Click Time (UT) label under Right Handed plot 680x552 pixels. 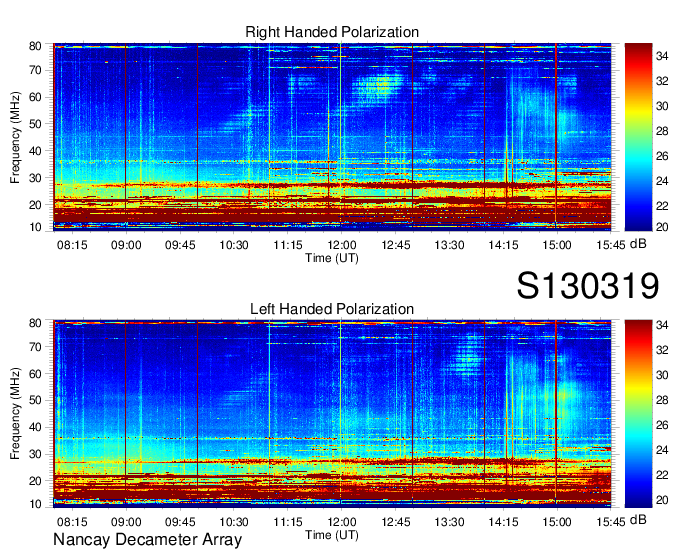[332, 258]
